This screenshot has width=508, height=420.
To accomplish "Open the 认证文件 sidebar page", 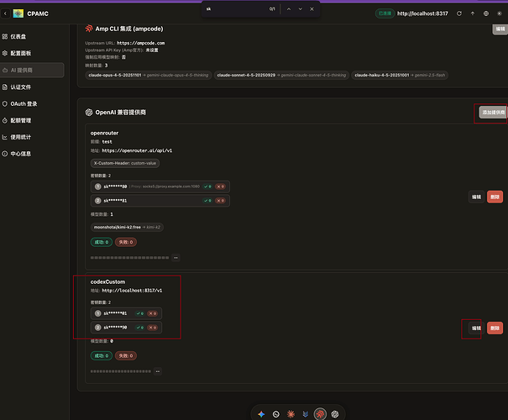I will pos(33,87).
